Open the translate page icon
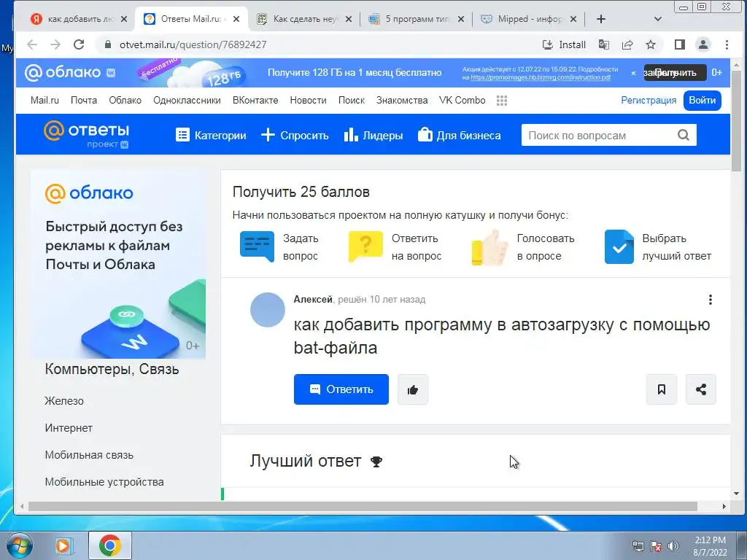This screenshot has width=747, height=560. 603,44
